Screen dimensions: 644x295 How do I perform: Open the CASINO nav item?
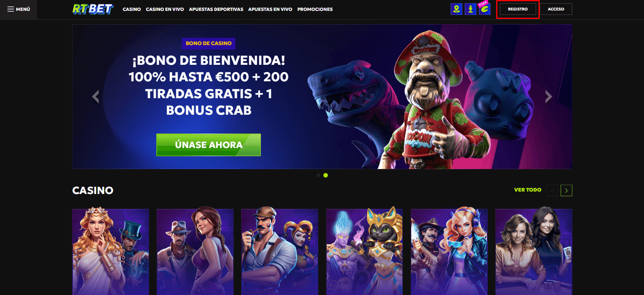coord(132,9)
